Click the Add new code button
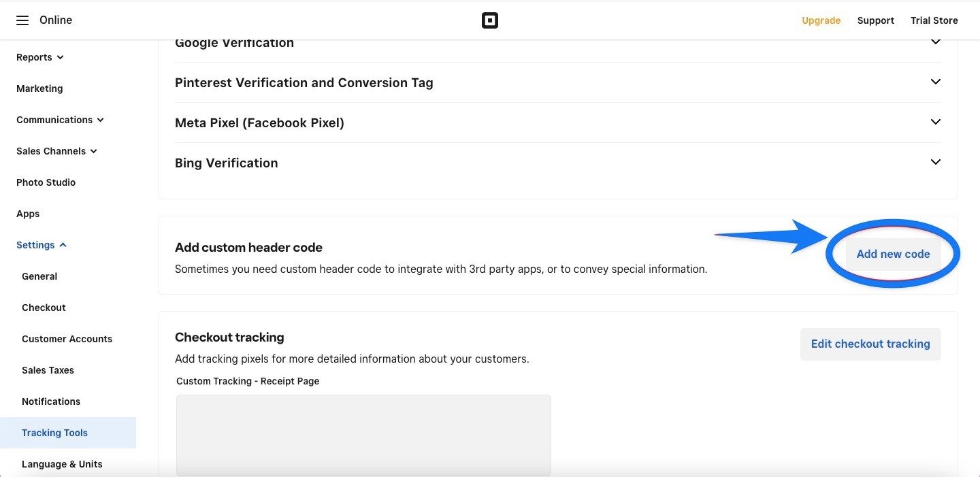 click(x=893, y=254)
